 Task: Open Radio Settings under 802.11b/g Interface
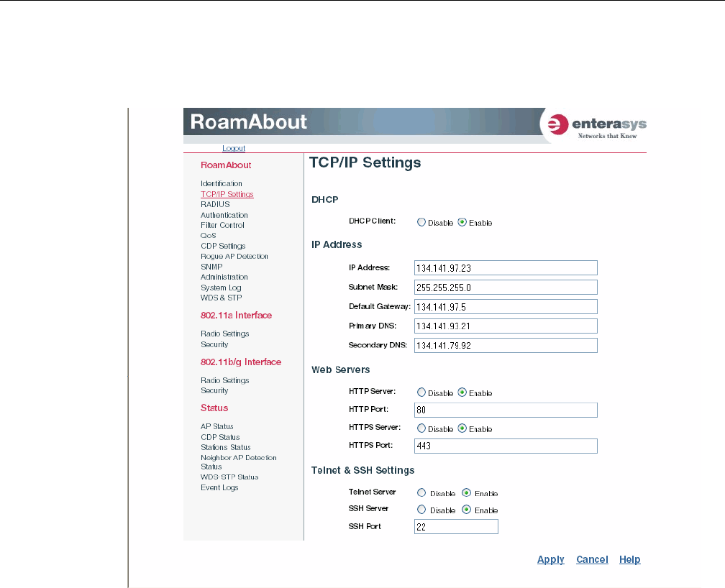224,380
